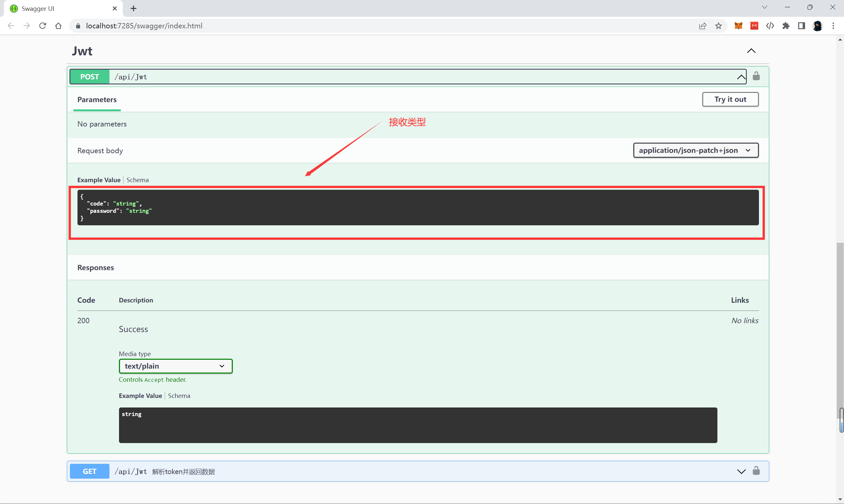Image resolution: width=844 pixels, height=504 pixels.
Task: Click the Try it out button
Action: pos(730,99)
